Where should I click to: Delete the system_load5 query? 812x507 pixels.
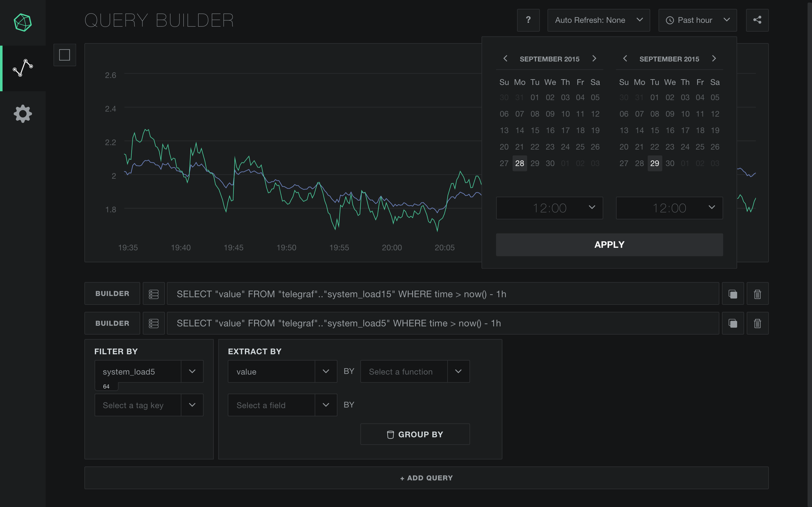pos(757,323)
